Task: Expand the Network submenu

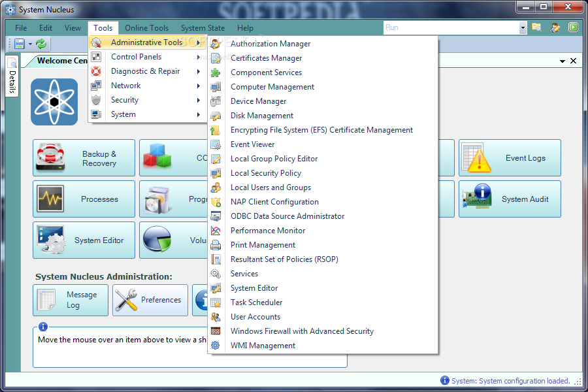Action: (x=199, y=86)
